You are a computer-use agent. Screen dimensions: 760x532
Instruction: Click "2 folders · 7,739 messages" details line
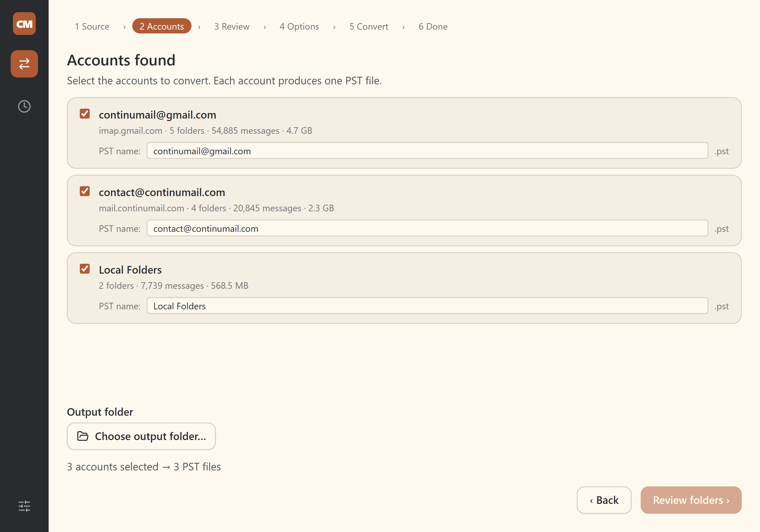coord(174,285)
